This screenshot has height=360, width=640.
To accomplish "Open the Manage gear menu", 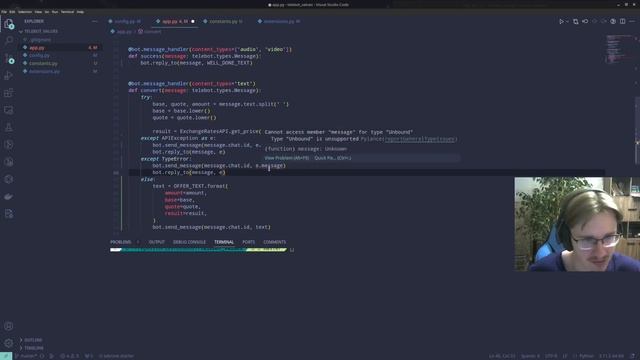I will click(9, 343).
